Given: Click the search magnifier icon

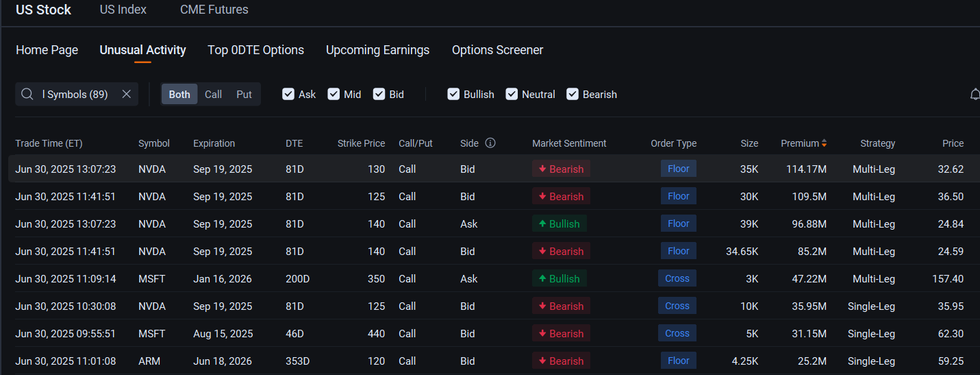Looking at the screenshot, I should [x=27, y=94].
